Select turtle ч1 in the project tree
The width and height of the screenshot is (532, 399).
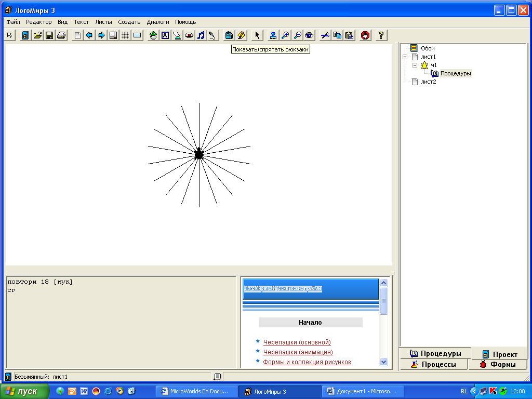tap(434, 65)
